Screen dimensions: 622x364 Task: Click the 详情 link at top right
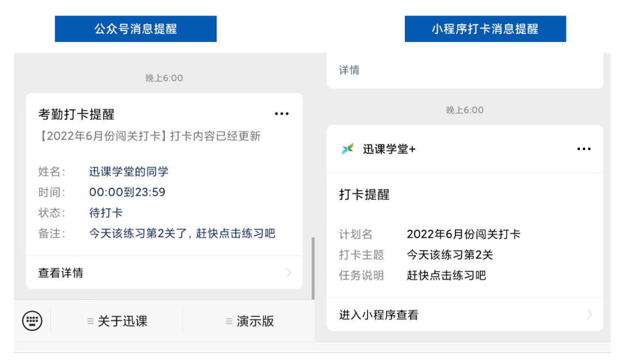pos(348,70)
